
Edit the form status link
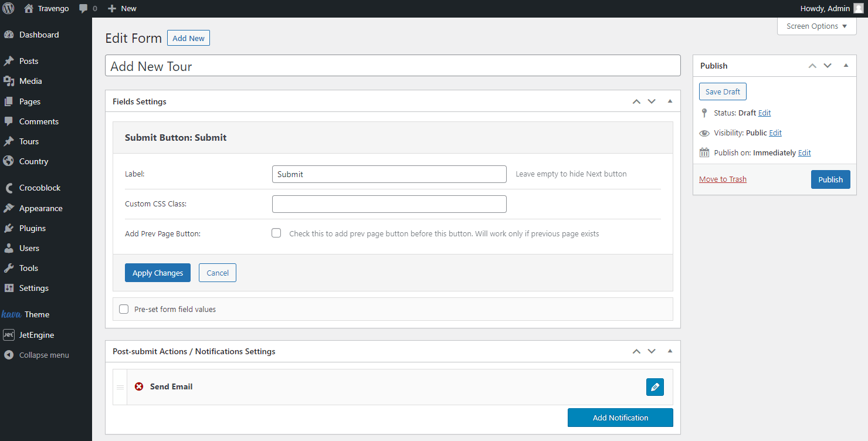click(x=764, y=113)
